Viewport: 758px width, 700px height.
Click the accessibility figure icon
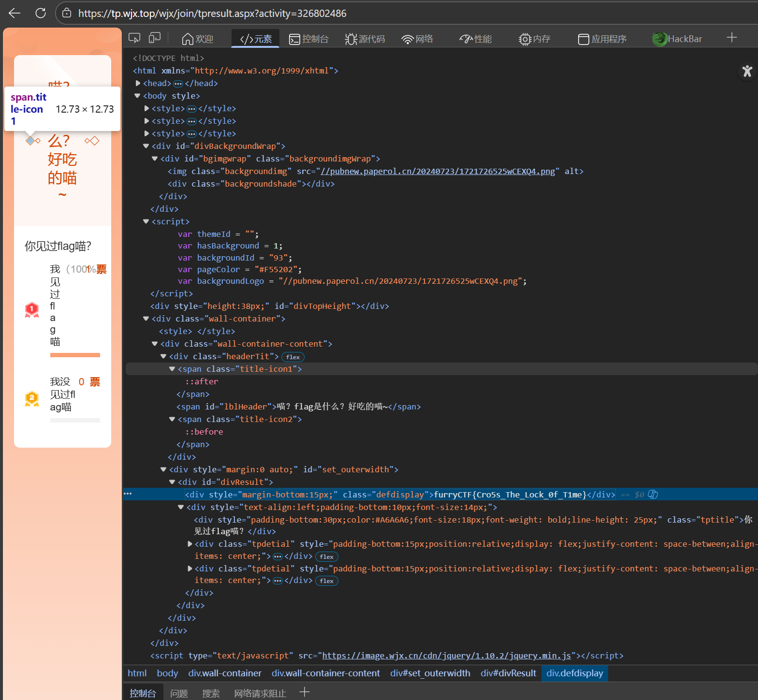click(747, 71)
